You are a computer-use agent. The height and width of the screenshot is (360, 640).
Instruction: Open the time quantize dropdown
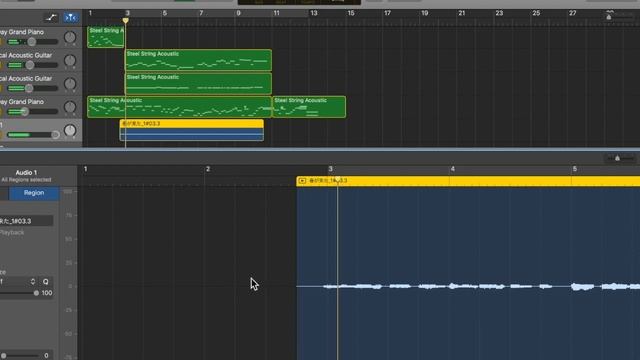18,282
